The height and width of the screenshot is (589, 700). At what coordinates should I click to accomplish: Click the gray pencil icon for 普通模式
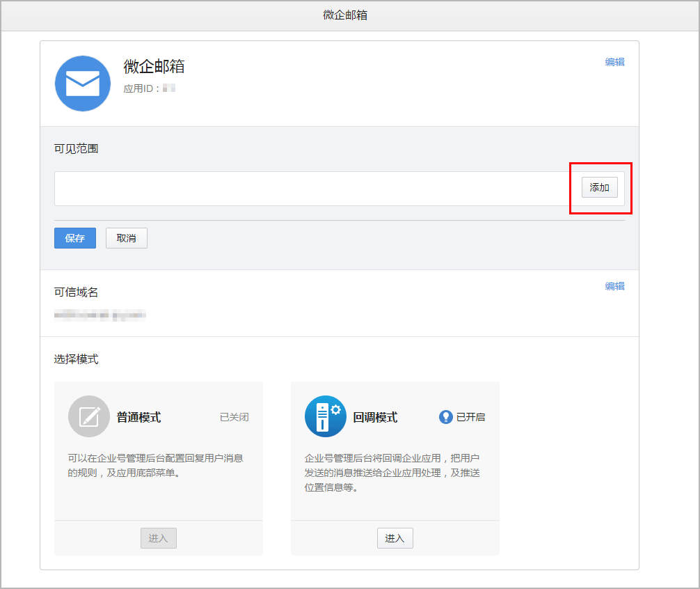(x=89, y=416)
